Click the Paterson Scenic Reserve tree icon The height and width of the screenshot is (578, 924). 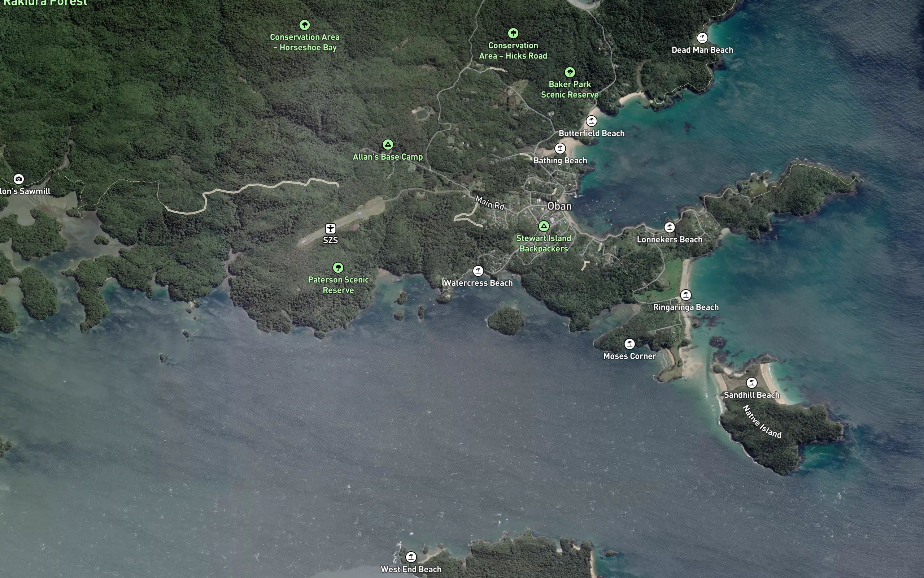point(338,268)
